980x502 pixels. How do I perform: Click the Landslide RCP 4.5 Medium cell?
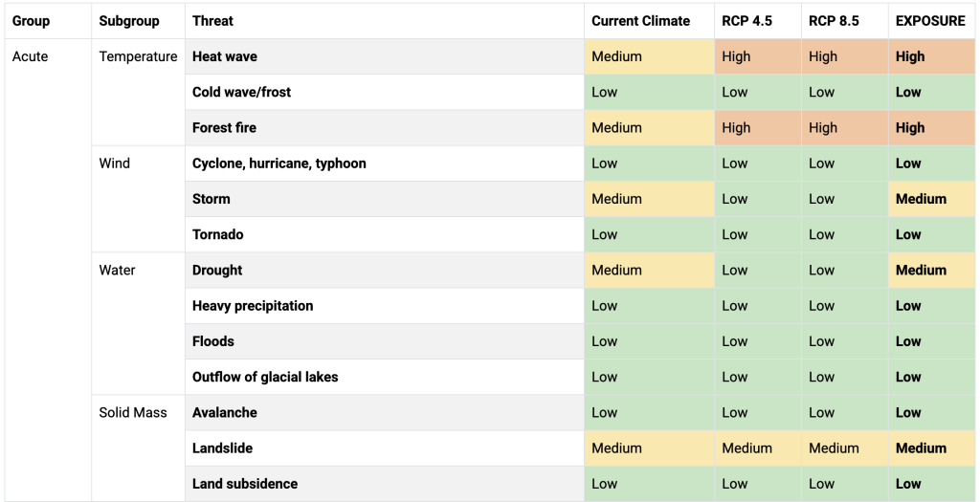(758, 448)
